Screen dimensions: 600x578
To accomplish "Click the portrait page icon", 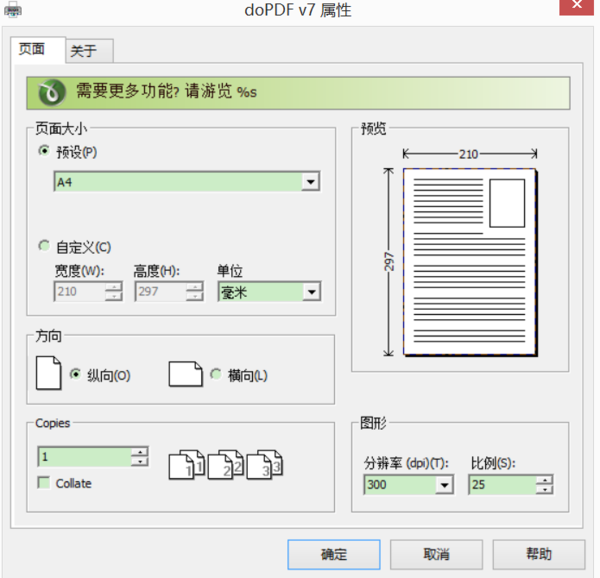I will pos(48,373).
